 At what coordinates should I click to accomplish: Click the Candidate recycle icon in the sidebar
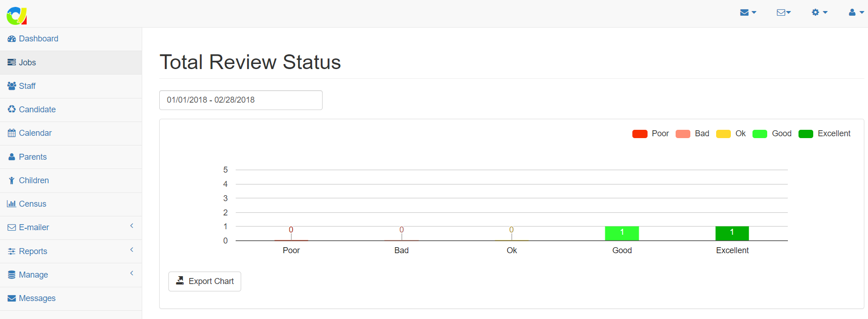tap(12, 110)
